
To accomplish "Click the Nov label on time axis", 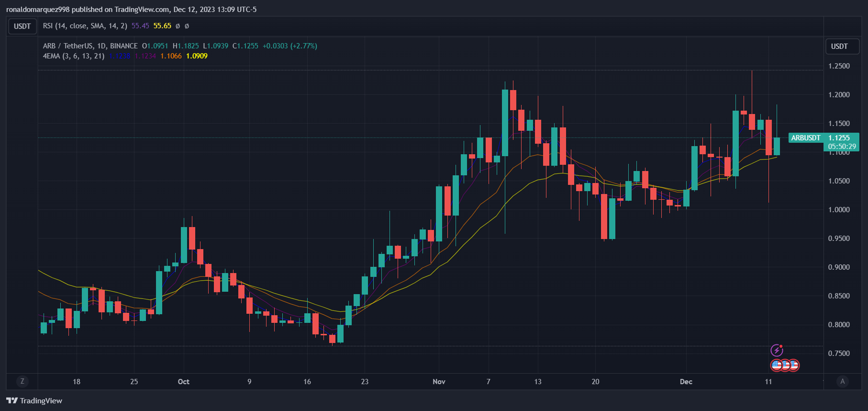I will pyautogui.click(x=439, y=382).
